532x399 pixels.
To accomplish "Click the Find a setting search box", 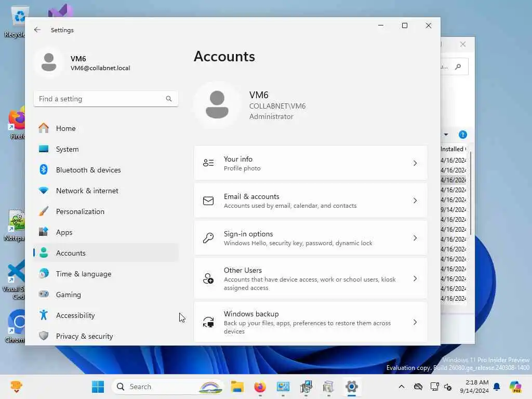I will (x=106, y=99).
